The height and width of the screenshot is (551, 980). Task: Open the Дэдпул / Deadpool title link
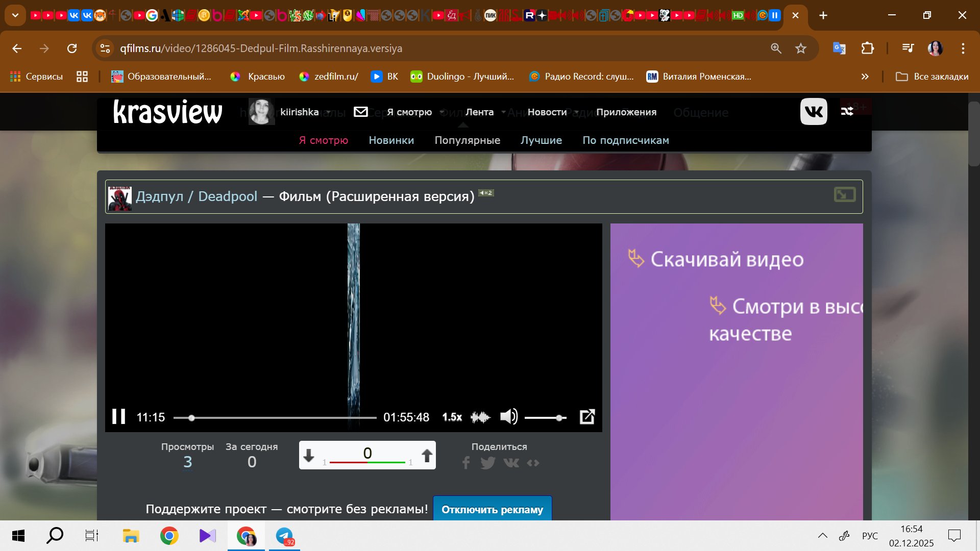(197, 196)
